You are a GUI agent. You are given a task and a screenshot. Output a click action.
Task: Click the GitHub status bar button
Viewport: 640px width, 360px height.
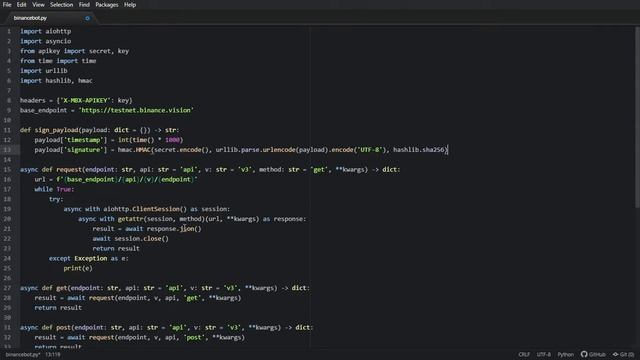click(593, 354)
